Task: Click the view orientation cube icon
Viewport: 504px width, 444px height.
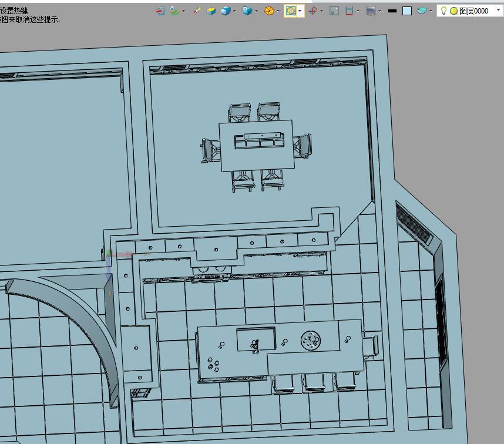Action: [x=247, y=11]
